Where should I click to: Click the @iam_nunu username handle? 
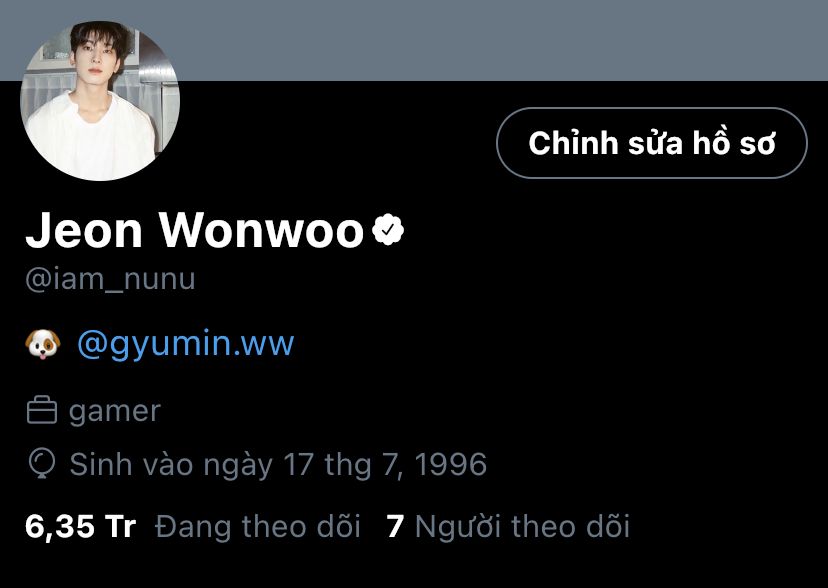pyautogui.click(x=110, y=279)
